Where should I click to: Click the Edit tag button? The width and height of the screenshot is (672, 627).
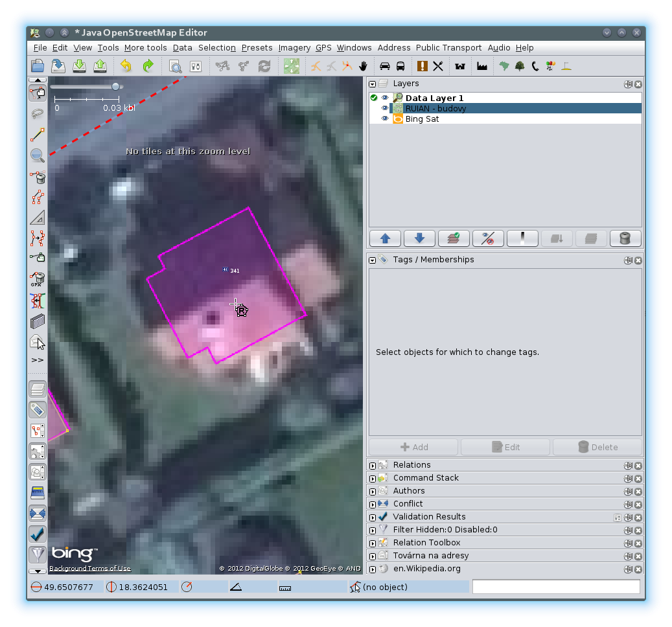click(x=505, y=447)
